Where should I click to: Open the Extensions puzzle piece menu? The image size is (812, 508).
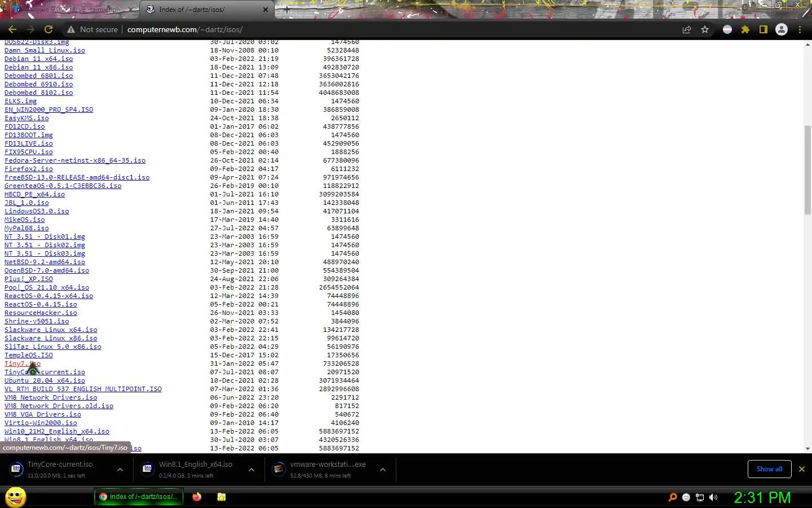[745, 29]
